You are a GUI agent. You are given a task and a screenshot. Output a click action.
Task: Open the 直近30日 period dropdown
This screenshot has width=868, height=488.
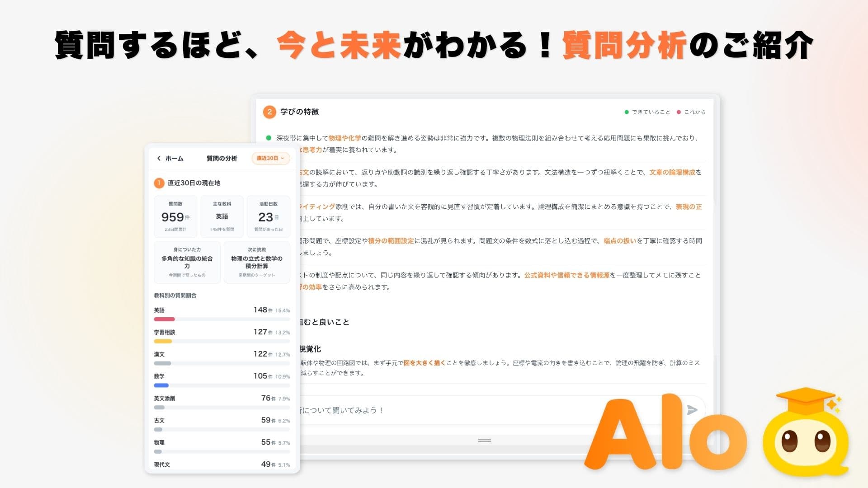[270, 158]
